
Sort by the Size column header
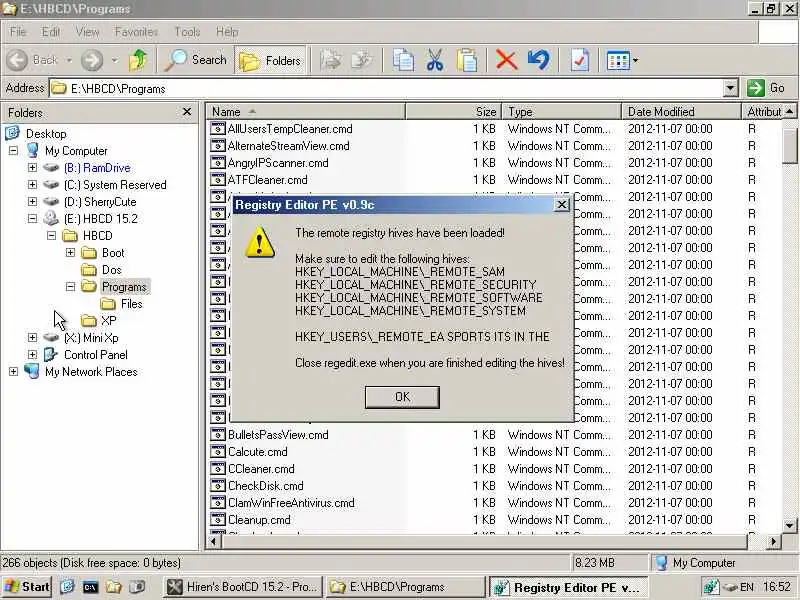tap(454, 112)
